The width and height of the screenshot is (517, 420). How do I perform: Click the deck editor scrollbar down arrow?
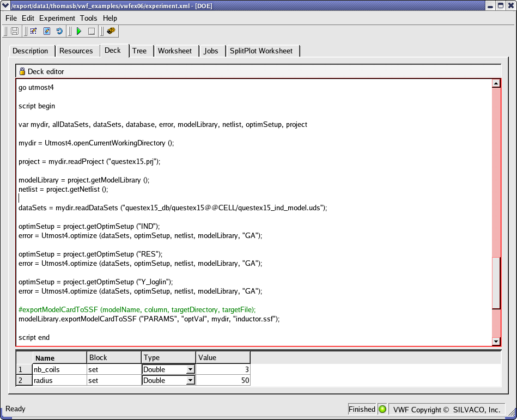pos(496,342)
